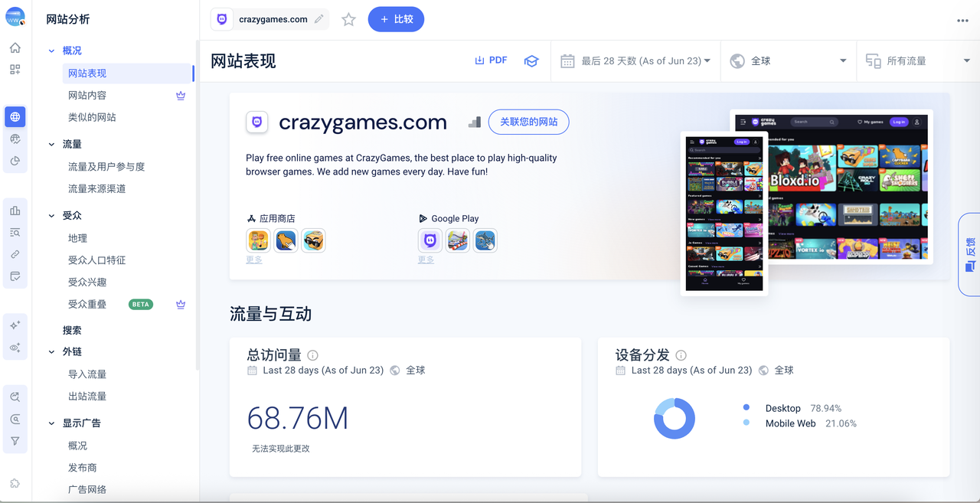Open the 最后 28 天数 date range dropdown
The width and height of the screenshot is (980, 503).
[635, 61]
